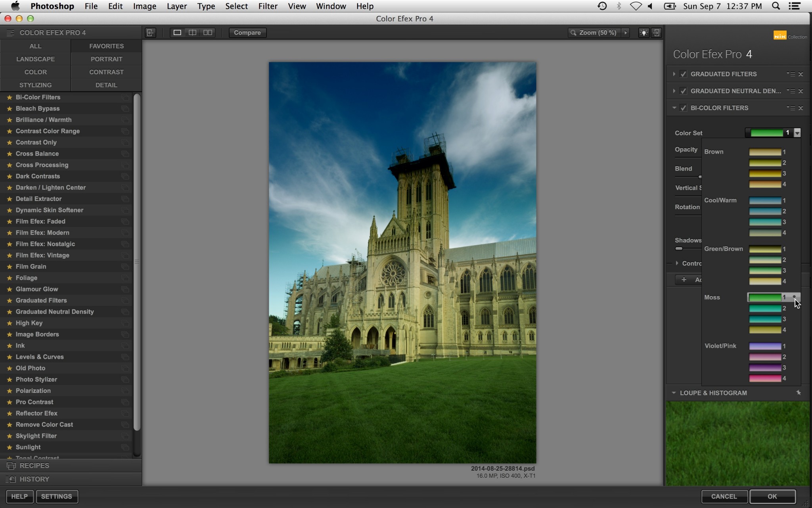The width and height of the screenshot is (812, 508).
Task: Toggle favorite star for Polarization
Action: coord(10,391)
